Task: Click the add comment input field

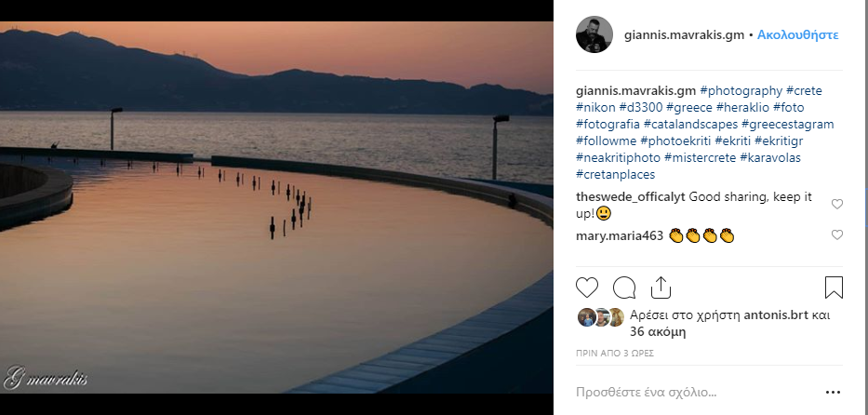Action: [x=688, y=392]
